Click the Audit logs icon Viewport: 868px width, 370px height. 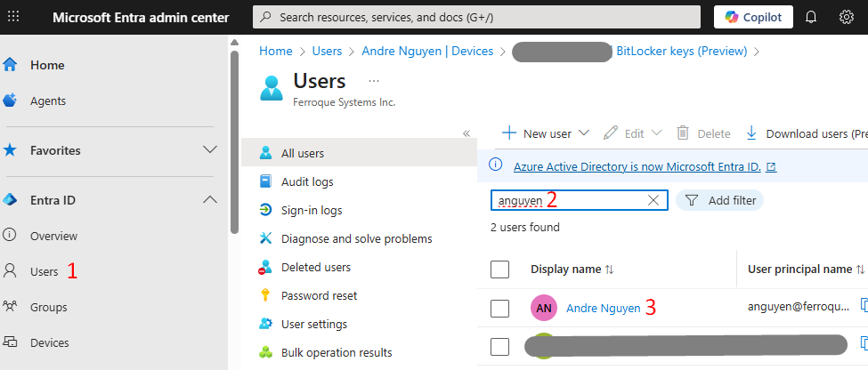click(265, 181)
